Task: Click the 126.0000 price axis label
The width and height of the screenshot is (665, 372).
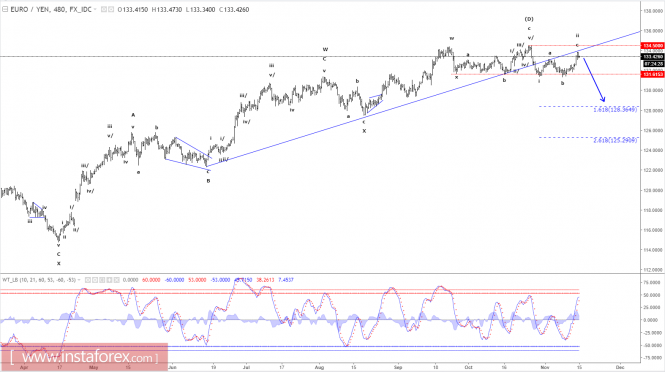Action: click(x=653, y=130)
